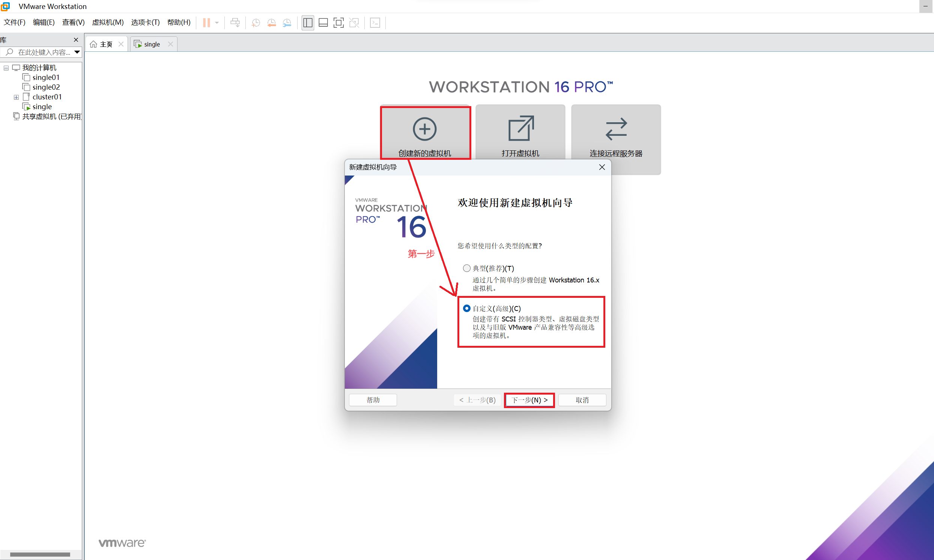Click the 创建新的虚拟机 tile
Screen dimensions: 934x560
[x=425, y=132]
